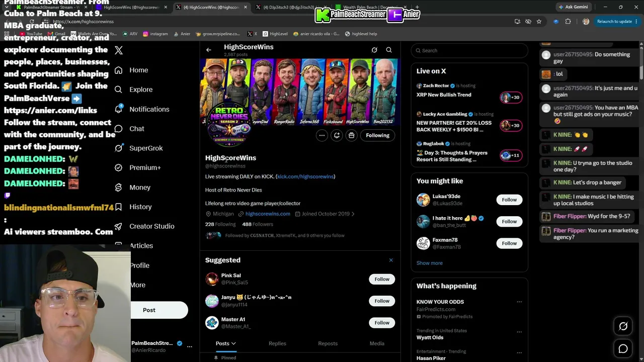Select the DJp3itsch3 browser tab
The image size is (644, 362).
click(x=291, y=8)
